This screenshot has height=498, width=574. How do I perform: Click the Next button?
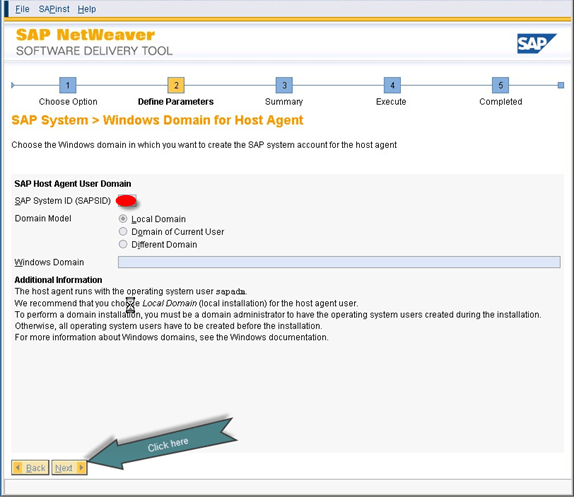(69, 468)
